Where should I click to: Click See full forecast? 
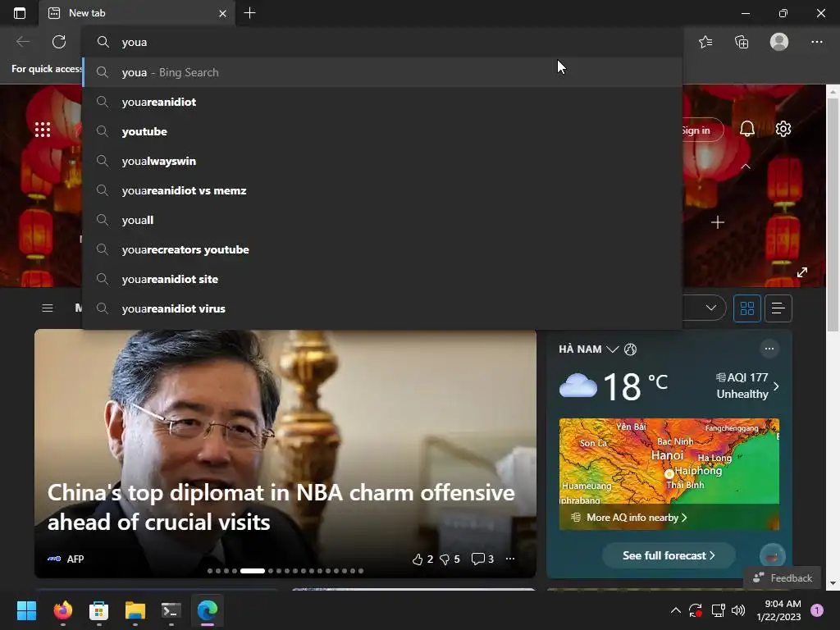(669, 555)
